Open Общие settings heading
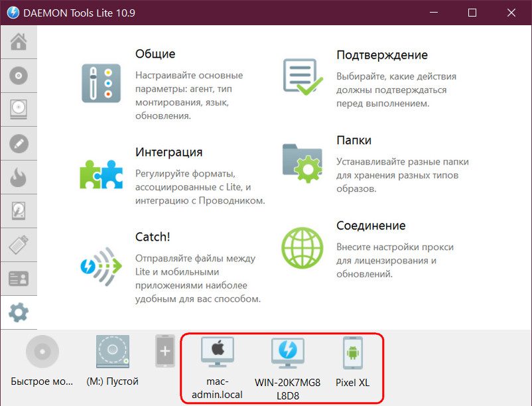 (155, 54)
